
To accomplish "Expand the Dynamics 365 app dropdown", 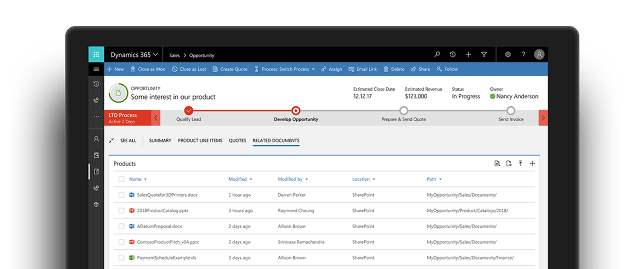I will 134,55.
